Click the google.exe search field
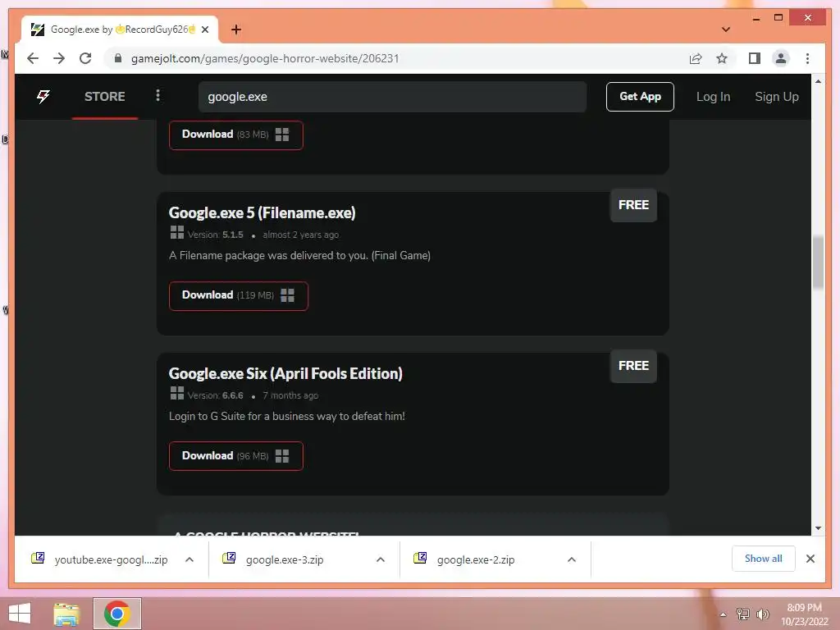Image resolution: width=840 pixels, height=630 pixels. pos(392,97)
